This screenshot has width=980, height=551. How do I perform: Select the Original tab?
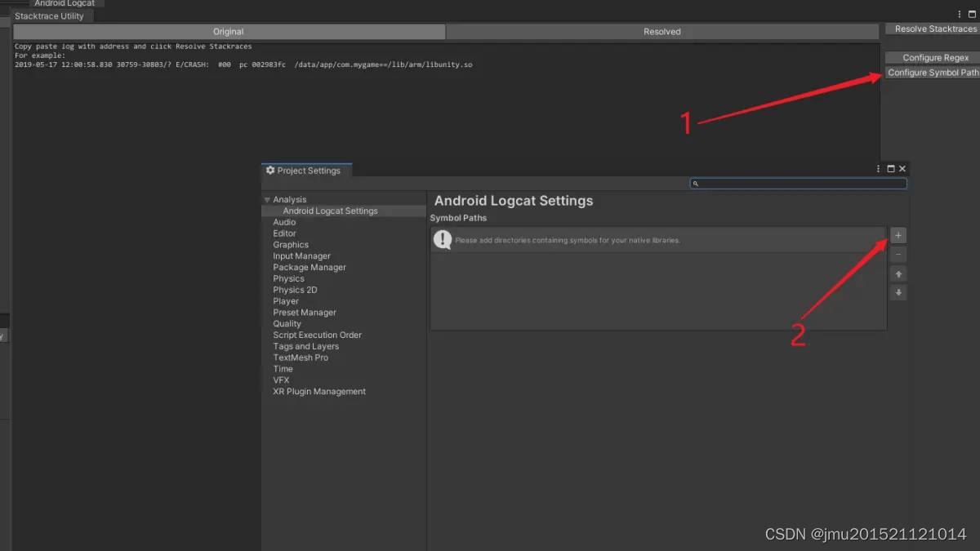pos(228,31)
